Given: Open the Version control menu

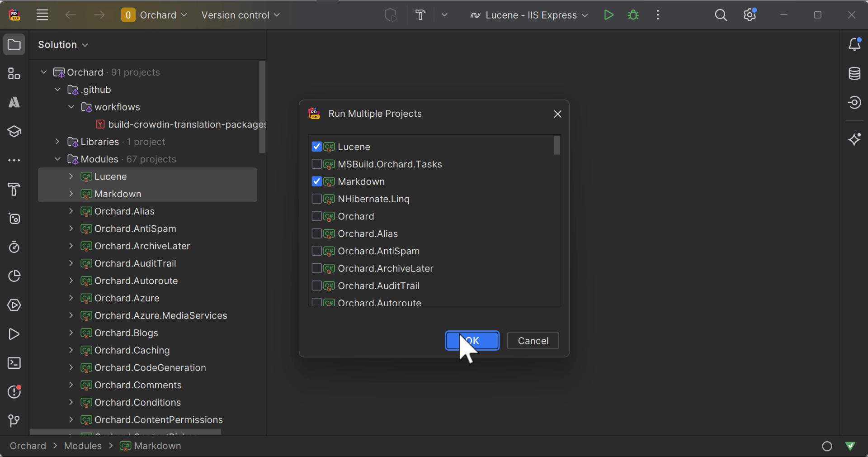Looking at the screenshot, I should pyautogui.click(x=241, y=15).
